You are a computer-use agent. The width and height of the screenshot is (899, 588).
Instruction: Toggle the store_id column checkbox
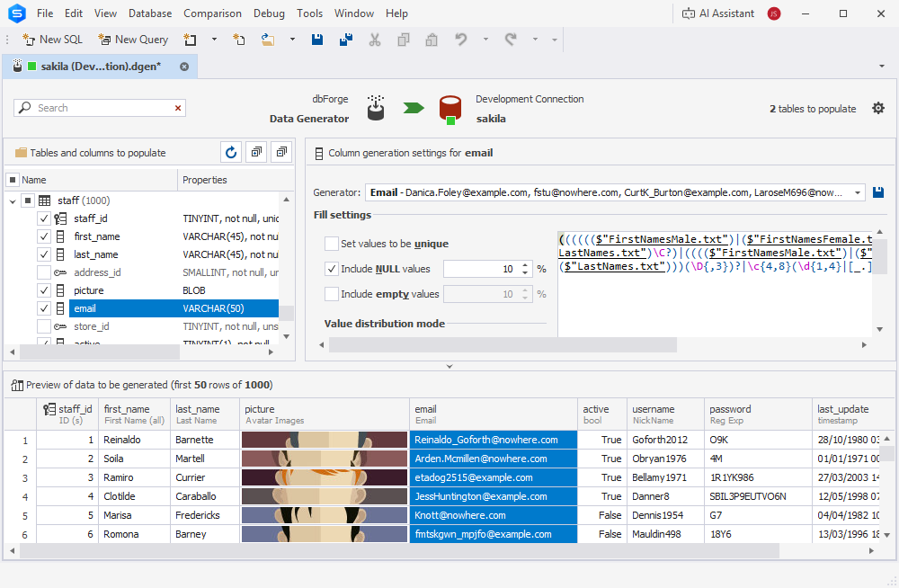click(44, 326)
